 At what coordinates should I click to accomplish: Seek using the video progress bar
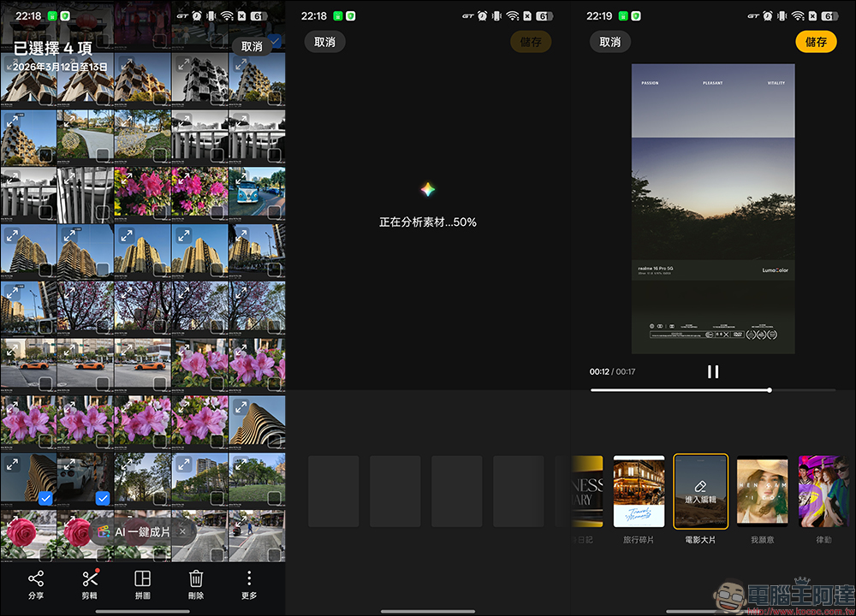713,390
